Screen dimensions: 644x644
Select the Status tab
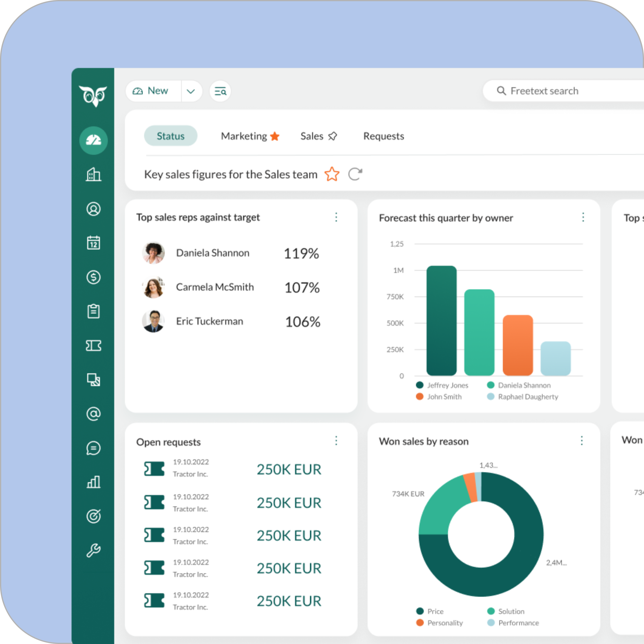tap(171, 136)
